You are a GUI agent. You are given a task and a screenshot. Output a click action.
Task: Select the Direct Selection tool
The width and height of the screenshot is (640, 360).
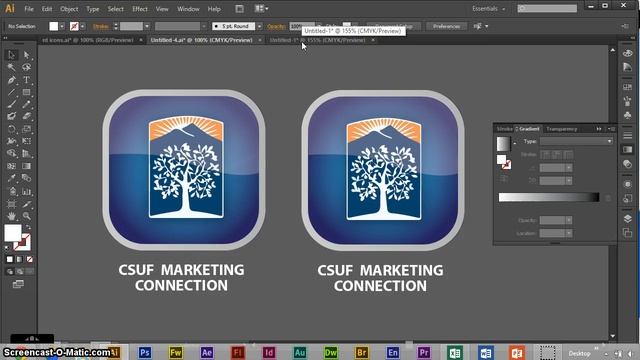coord(27,55)
